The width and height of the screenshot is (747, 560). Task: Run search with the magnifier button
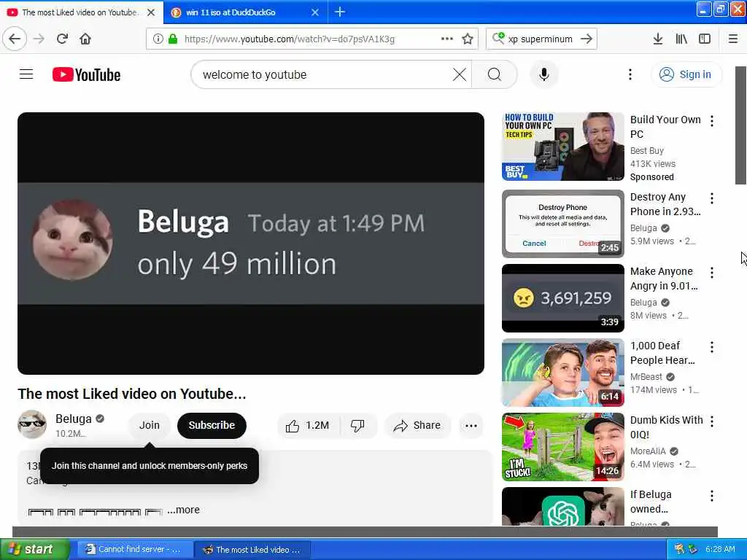point(495,74)
